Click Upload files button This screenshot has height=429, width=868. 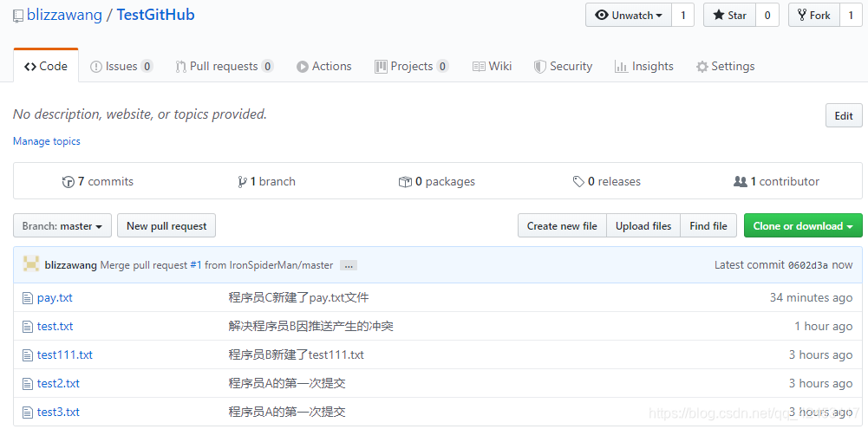(x=643, y=226)
